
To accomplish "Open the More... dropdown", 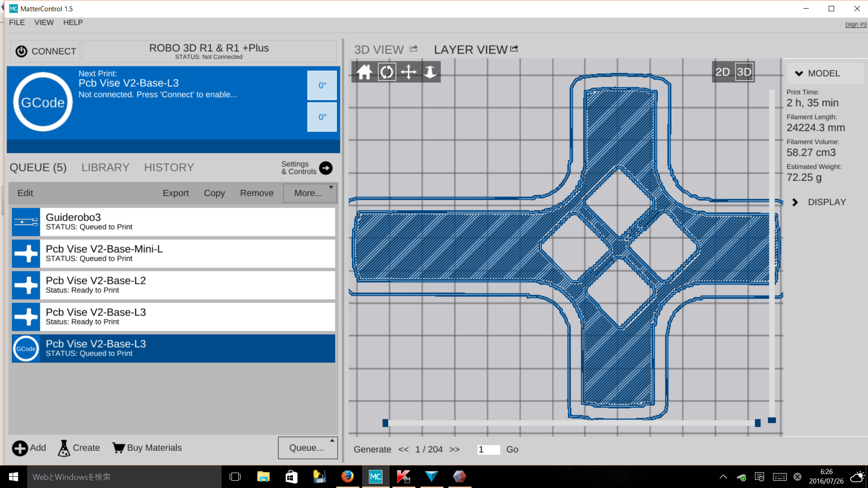I will (x=310, y=193).
